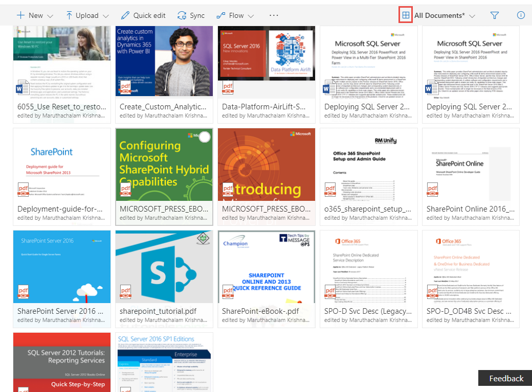Click the tiles view grid icon
Viewport: 532px width, 392px height.
click(406, 15)
